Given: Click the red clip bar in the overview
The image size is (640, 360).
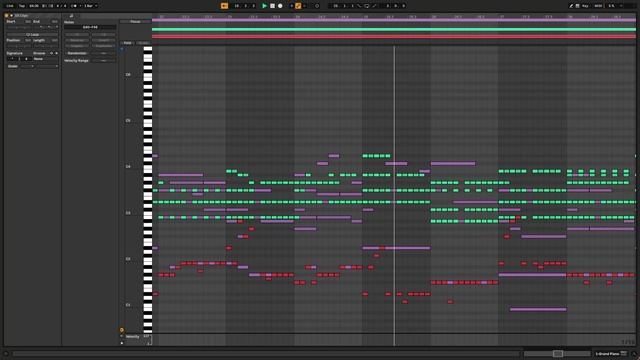Looking at the screenshot, I should tap(393, 36).
